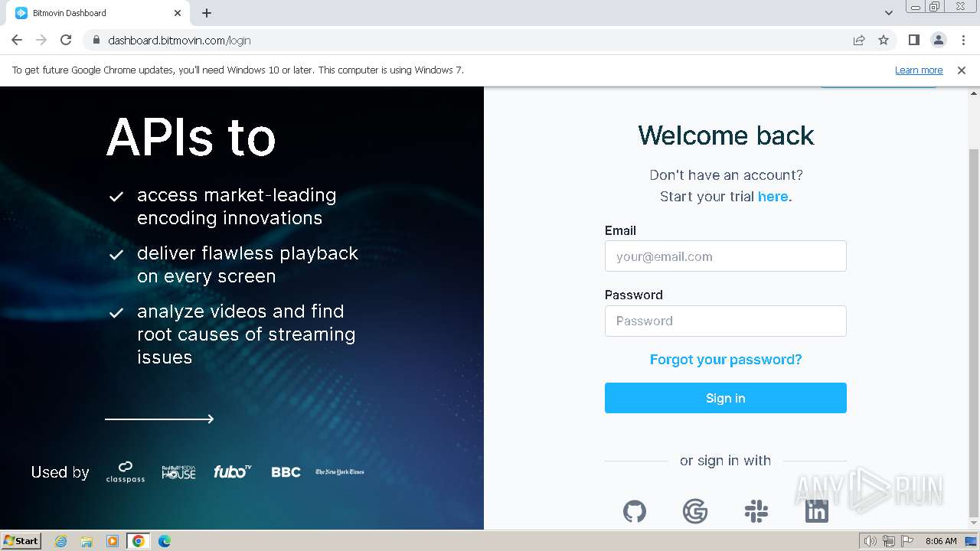Open the tab search dropdown arrow
The width and height of the screenshot is (980, 551).
tap(889, 13)
